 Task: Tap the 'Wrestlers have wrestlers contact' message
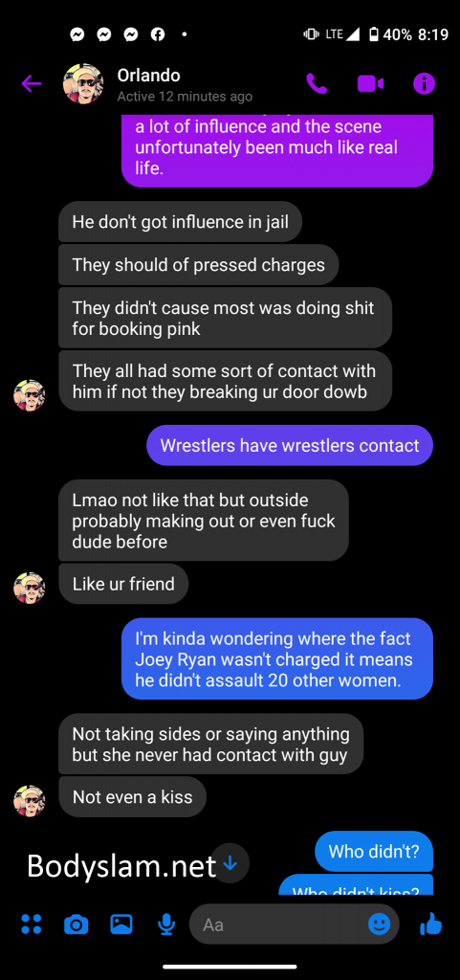point(290,445)
